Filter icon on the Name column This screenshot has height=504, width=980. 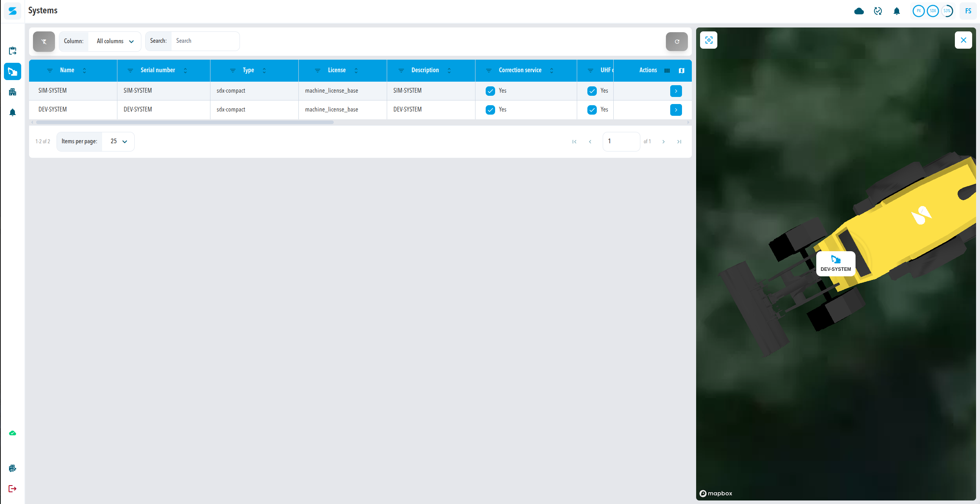tap(50, 71)
